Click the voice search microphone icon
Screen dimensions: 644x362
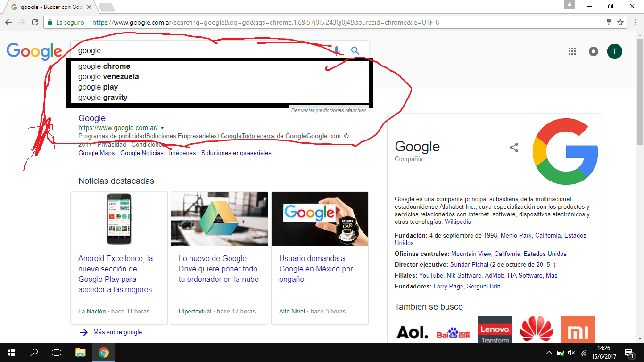point(337,50)
